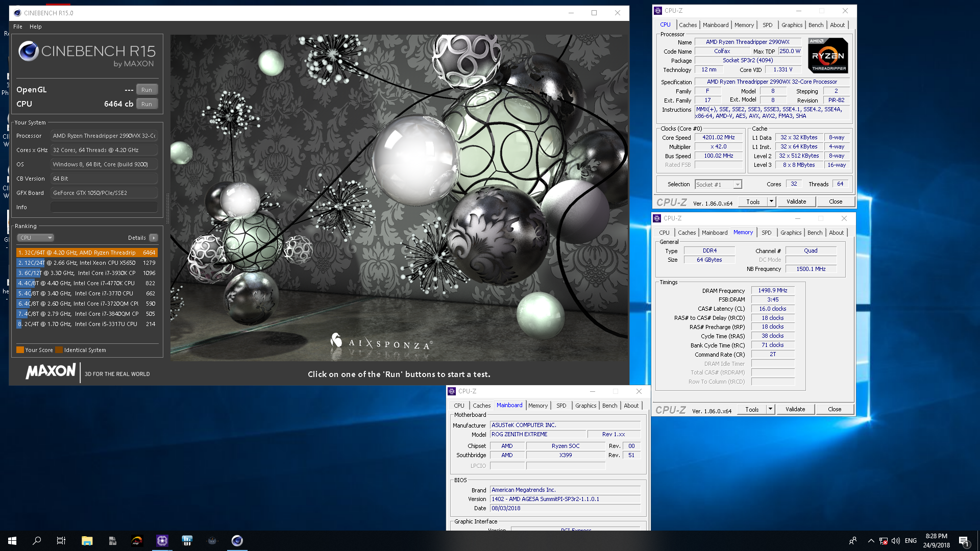
Task: Open the orange swirl taskbar icon
Action: pyautogui.click(x=137, y=541)
